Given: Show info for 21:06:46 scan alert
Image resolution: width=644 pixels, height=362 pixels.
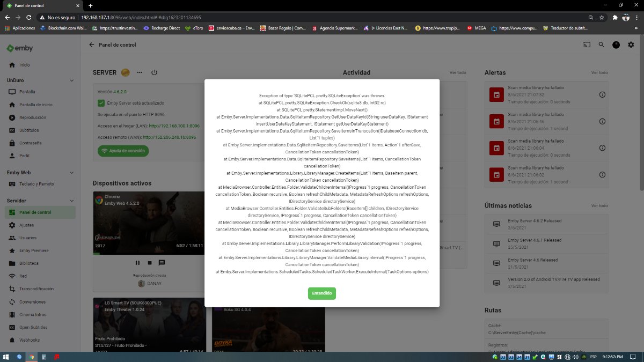Looking at the screenshot, I should (602, 122).
